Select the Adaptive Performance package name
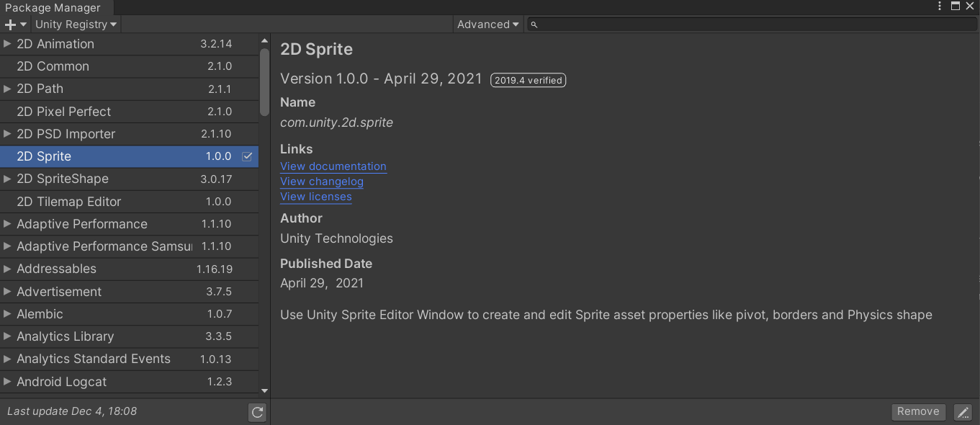This screenshot has height=425, width=980. click(82, 224)
